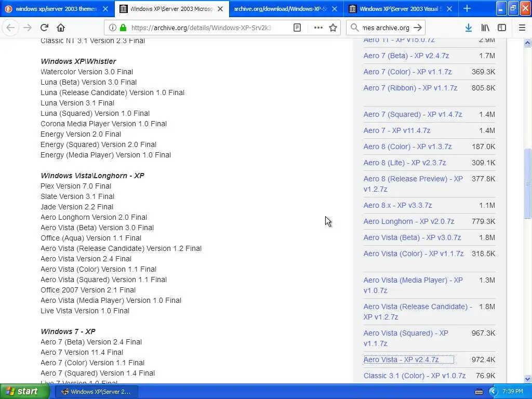The height and width of the screenshot is (399, 532).
Task: Open the Firefox home page
Action: (61, 28)
